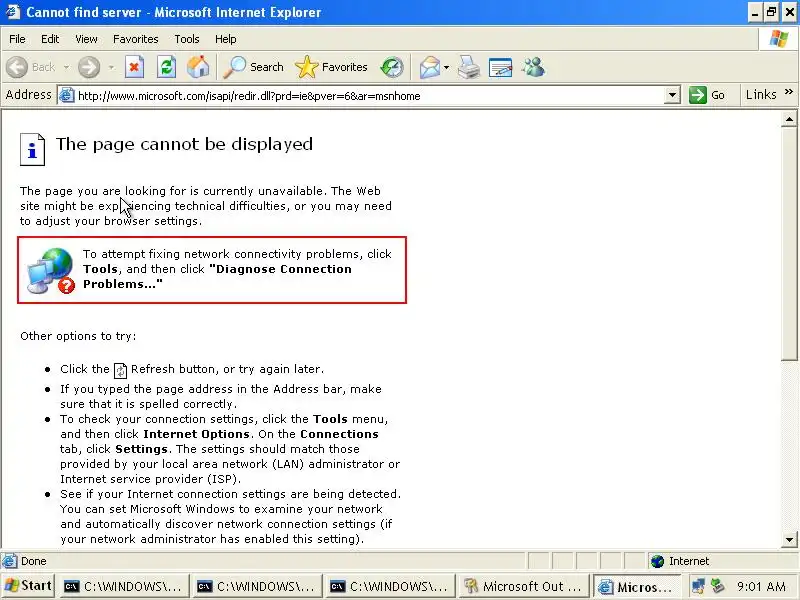The height and width of the screenshot is (600, 800).
Task: Click the network computers tray icon
Action: [697, 586]
